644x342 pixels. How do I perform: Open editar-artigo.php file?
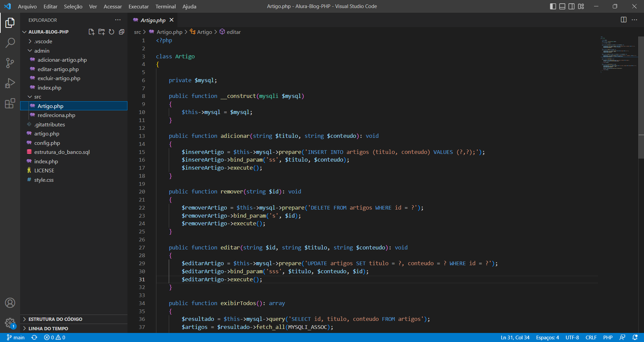pos(74,69)
